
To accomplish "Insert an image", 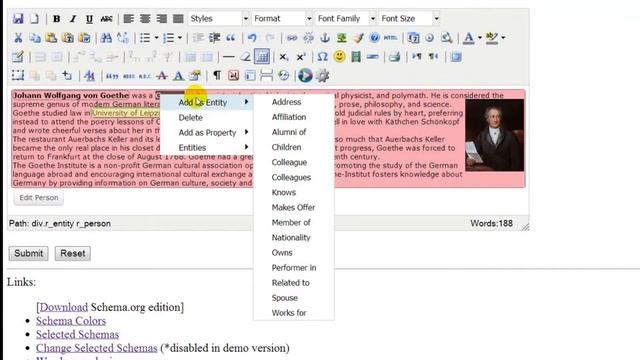I will (x=342, y=38).
